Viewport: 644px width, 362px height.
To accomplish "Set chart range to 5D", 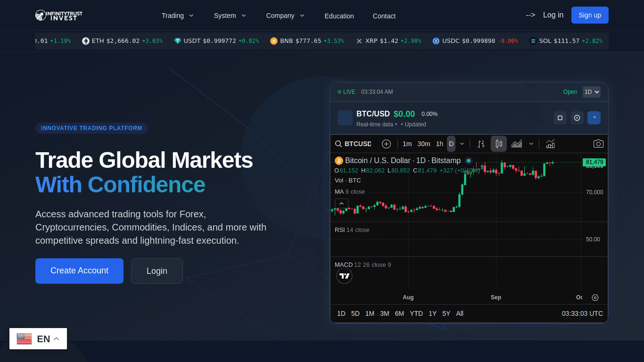I will (355, 313).
